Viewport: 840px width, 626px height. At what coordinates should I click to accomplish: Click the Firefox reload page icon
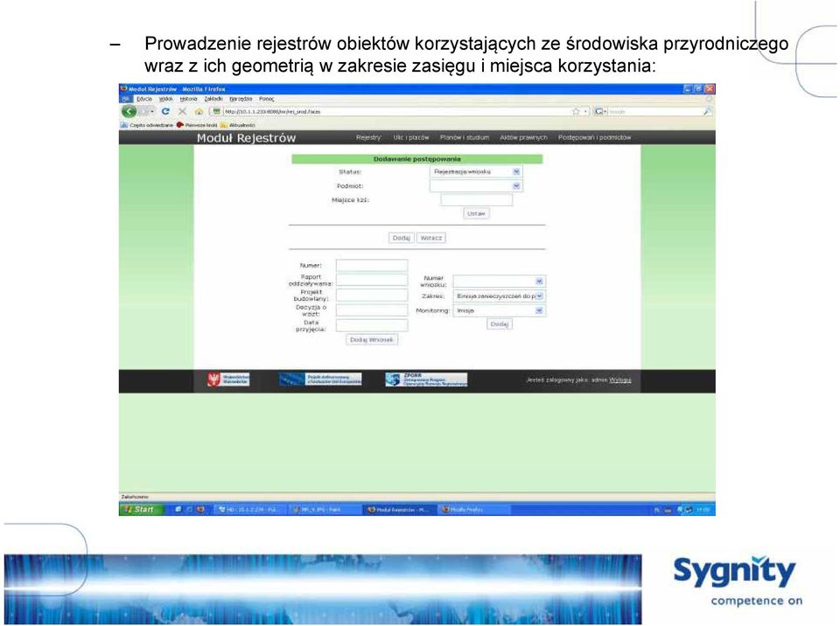tap(165, 111)
